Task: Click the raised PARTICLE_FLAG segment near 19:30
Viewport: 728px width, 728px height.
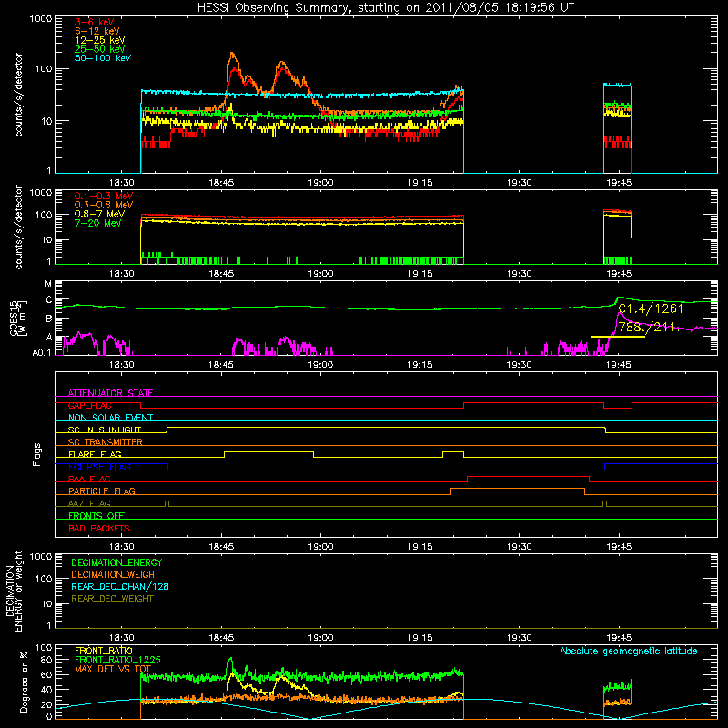Action: click(518, 489)
